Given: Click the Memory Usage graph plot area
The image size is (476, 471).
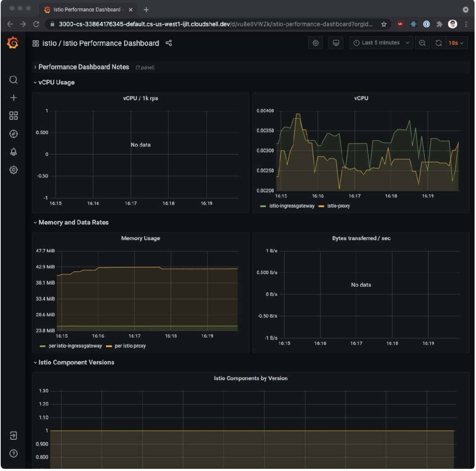Looking at the screenshot, I should pos(147,291).
